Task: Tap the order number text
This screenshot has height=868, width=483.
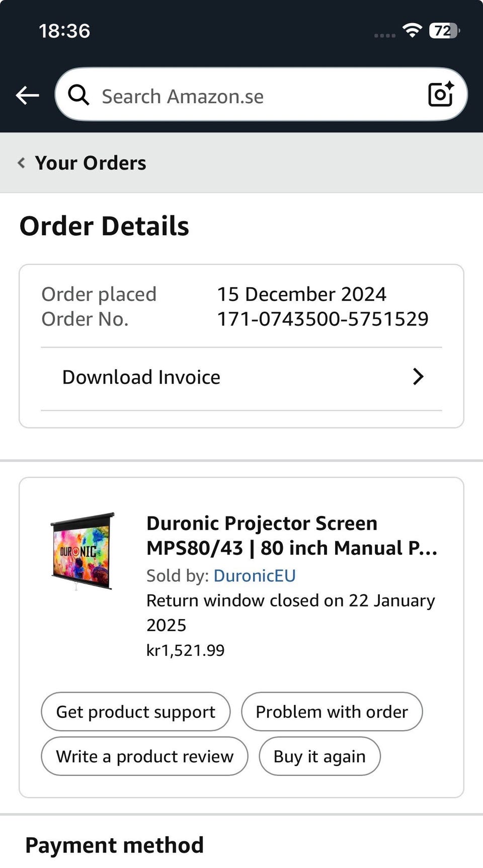Action: (323, 319)
